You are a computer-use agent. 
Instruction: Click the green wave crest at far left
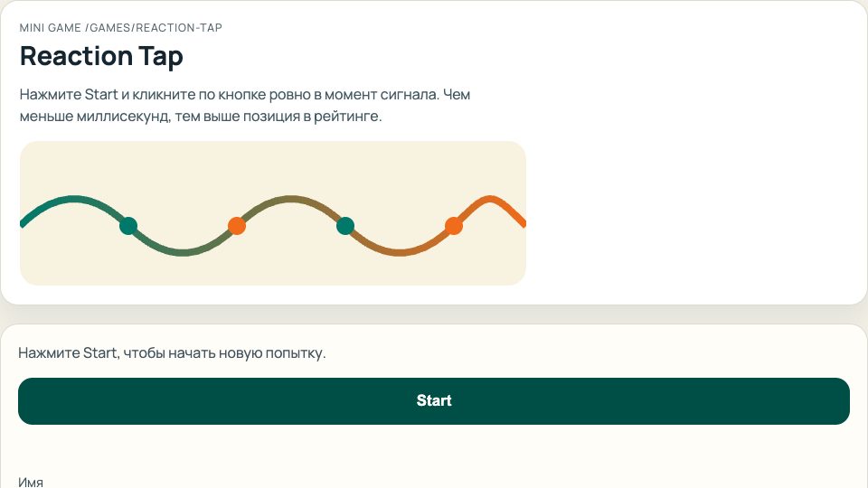(74, 199)
